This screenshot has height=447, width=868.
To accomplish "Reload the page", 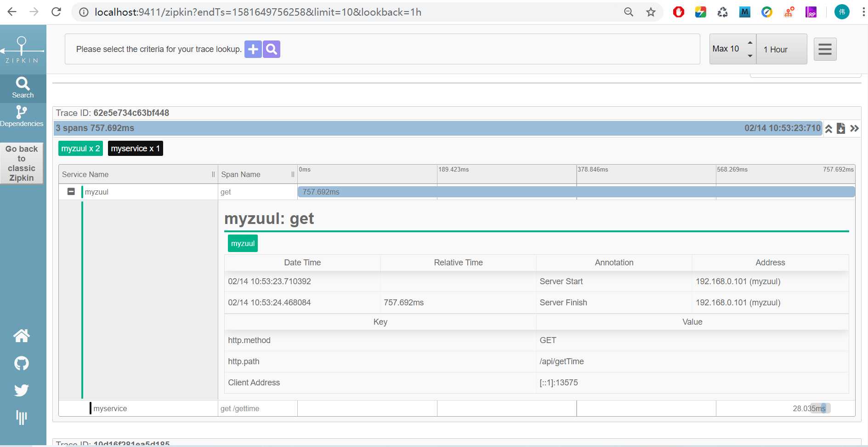I will (56, 12).
